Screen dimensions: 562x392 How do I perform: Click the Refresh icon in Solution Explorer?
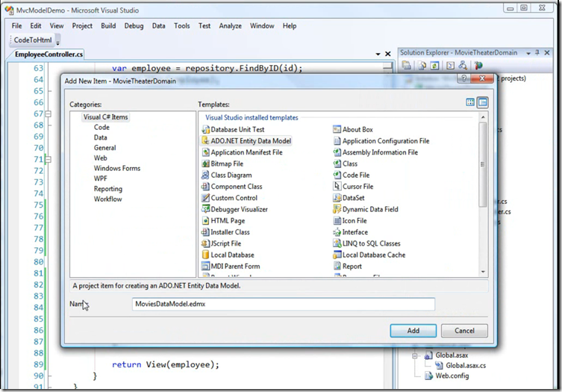coord(434,65)
